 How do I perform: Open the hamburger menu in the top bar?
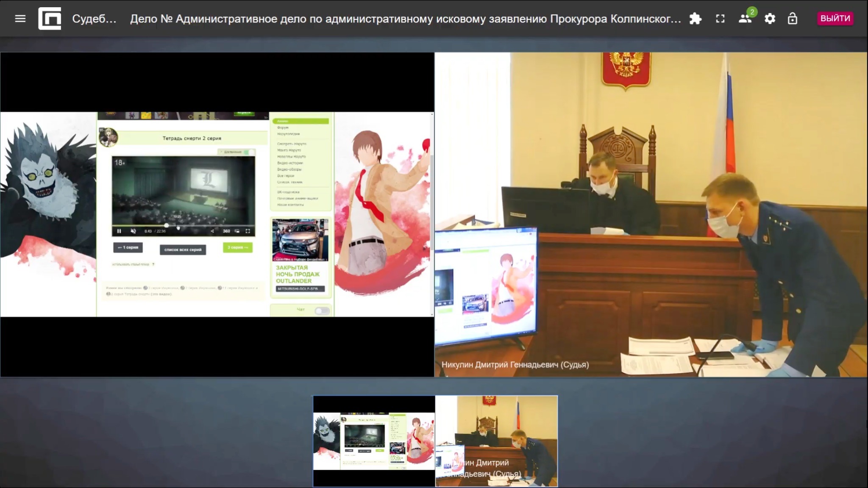pyautogui.click(x=20, y=19)
